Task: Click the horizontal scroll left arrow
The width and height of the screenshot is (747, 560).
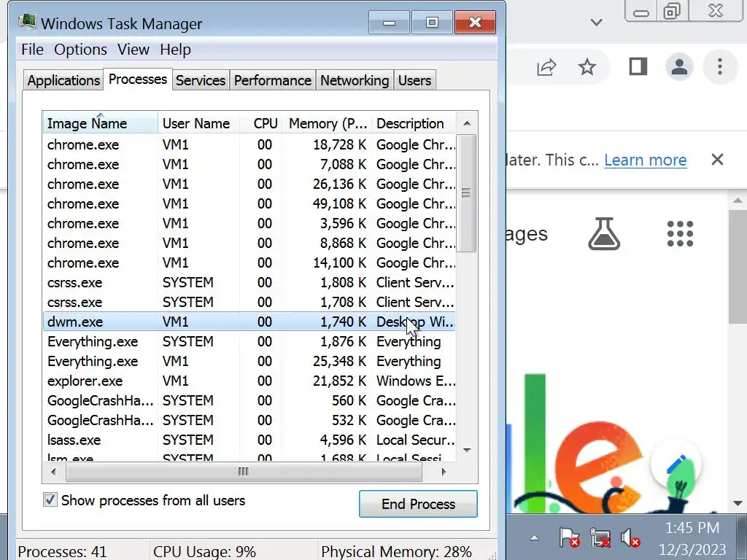Action: [53, 472]
